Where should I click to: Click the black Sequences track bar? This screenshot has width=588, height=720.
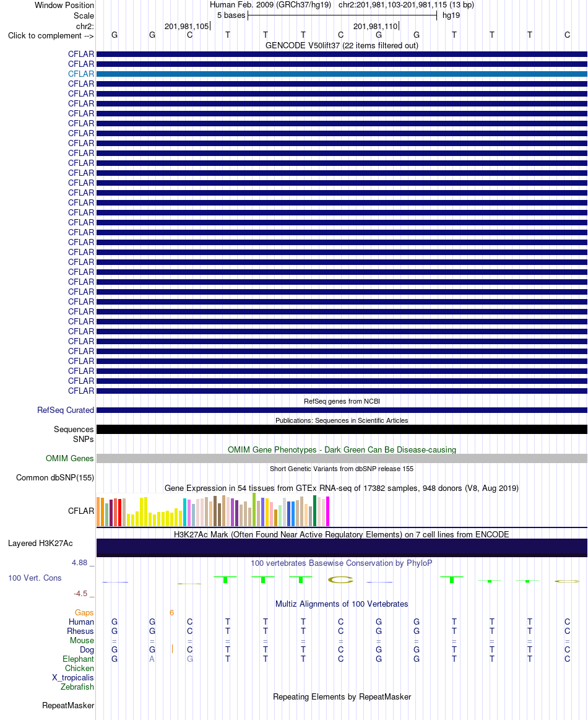pos(342,429)
